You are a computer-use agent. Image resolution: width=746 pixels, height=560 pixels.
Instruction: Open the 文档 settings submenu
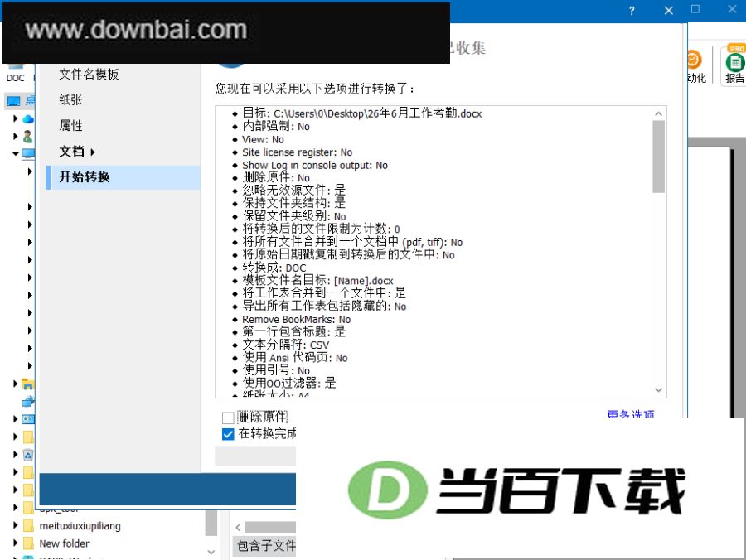click(x=77, y=151)
